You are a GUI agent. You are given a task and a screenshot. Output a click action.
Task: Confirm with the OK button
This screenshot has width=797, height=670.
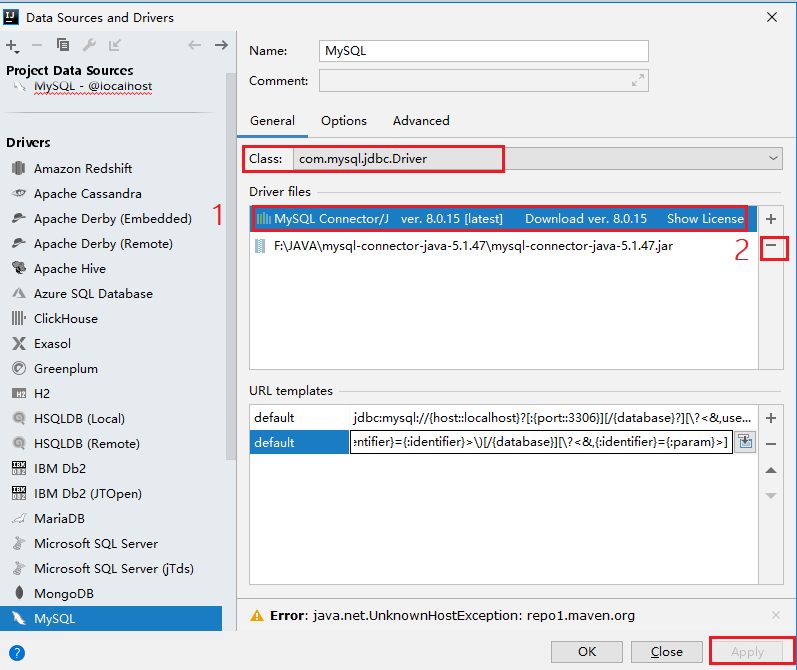587,652
